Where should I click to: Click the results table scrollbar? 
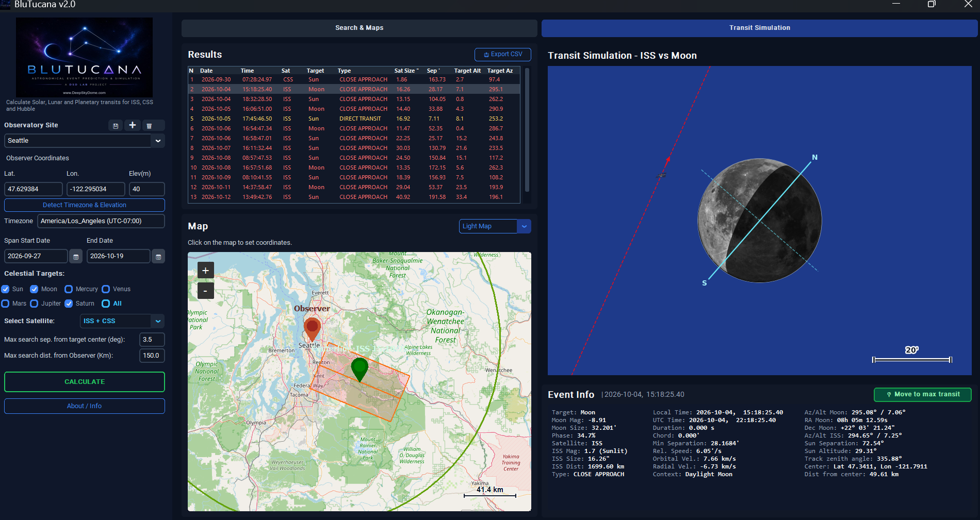(527, 129)
